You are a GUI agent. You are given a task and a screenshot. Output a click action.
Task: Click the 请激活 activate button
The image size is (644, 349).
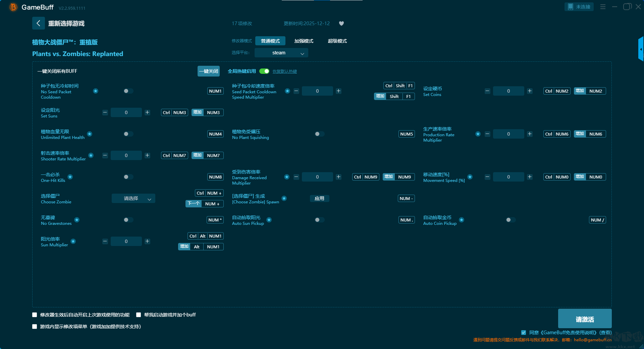click(585, 318)
